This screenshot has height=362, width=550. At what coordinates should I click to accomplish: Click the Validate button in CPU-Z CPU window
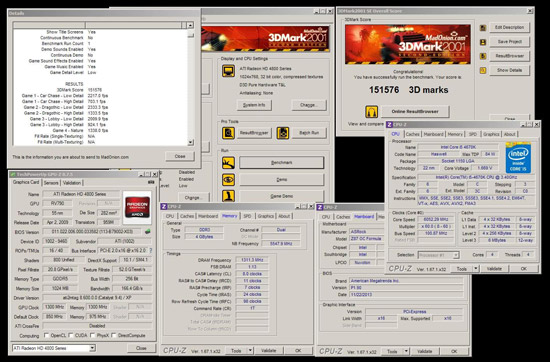[494, 269]
